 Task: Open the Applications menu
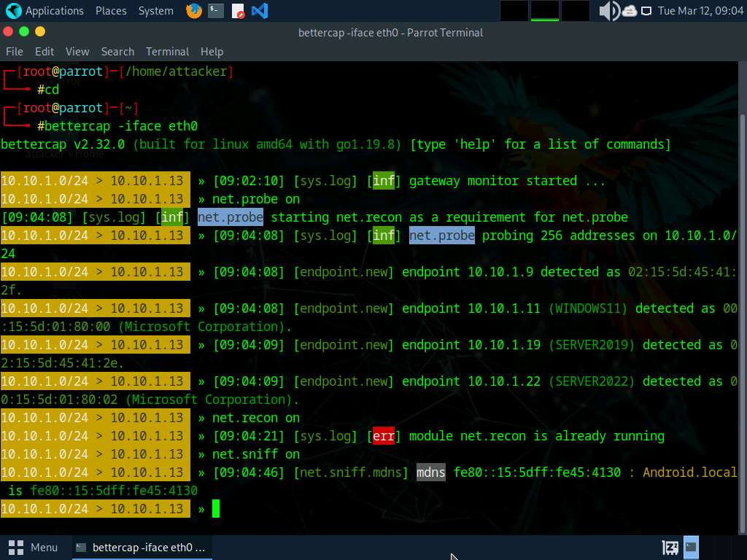pos(54,11)
